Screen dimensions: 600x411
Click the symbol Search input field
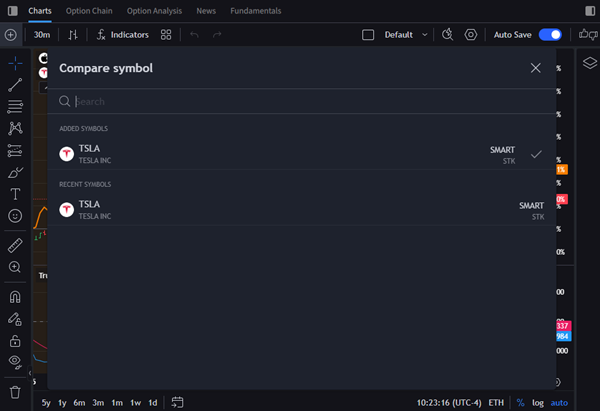[302, 101]
